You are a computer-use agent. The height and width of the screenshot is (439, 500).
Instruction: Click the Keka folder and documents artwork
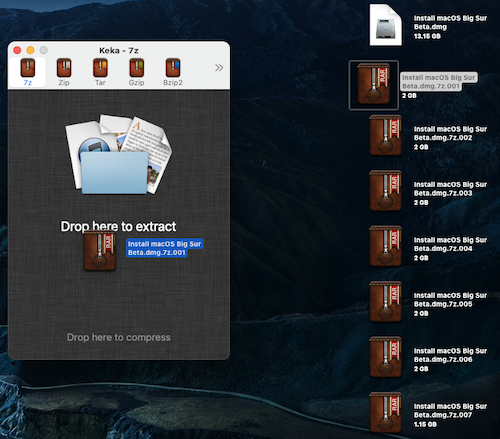(119, 155)
